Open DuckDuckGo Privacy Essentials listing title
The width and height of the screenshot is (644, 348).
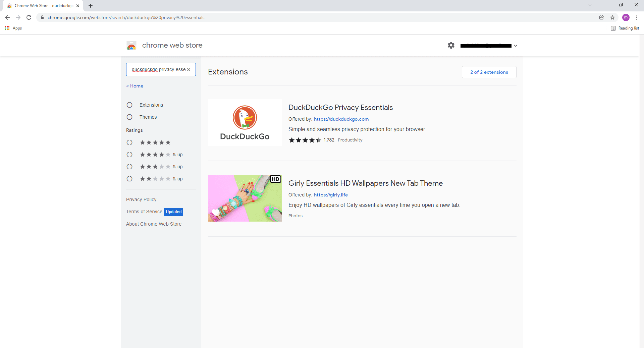click(340, 107)
